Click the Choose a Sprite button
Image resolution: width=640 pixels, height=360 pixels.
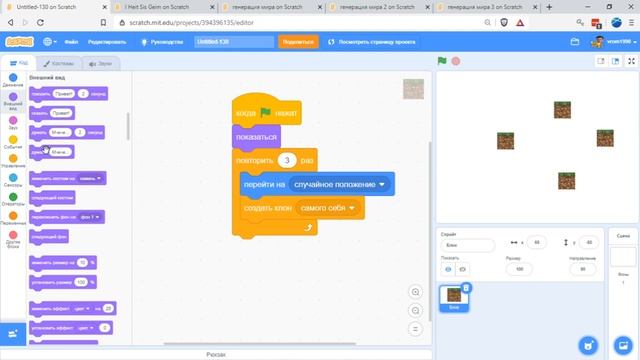pyautogui.click(x=588, y=345)
